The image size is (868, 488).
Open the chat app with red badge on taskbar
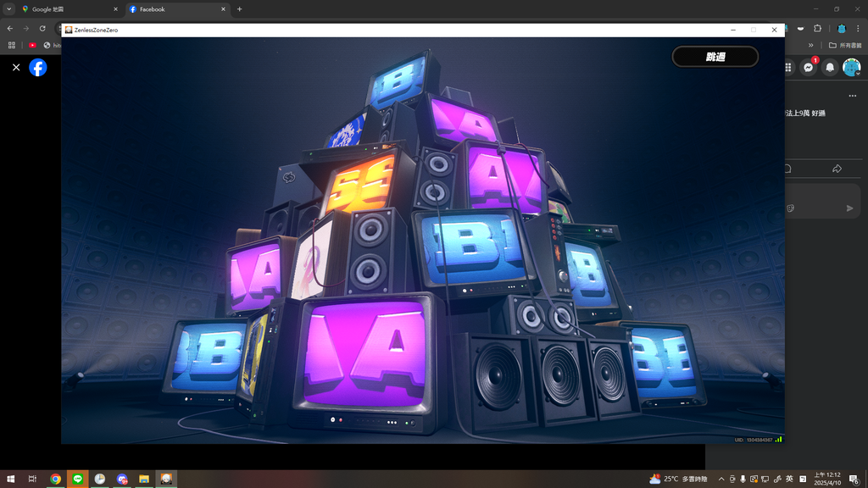(x=122, y=480)
